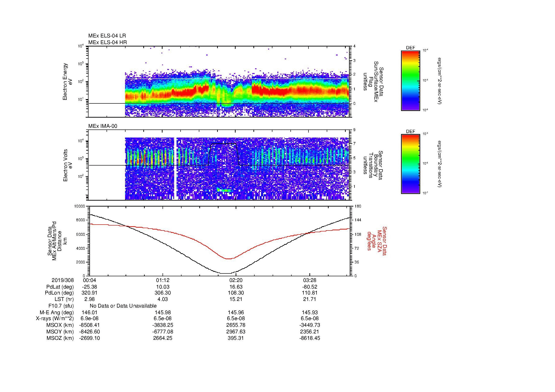The height and width of the screenshot is (392, 555).
Task: Click the LST value '21.71'
Action: point(310,299)
